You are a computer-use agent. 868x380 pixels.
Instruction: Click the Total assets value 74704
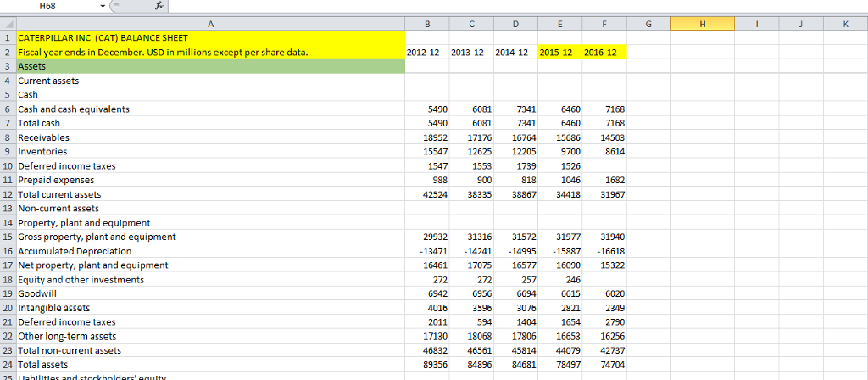(614, 365)
